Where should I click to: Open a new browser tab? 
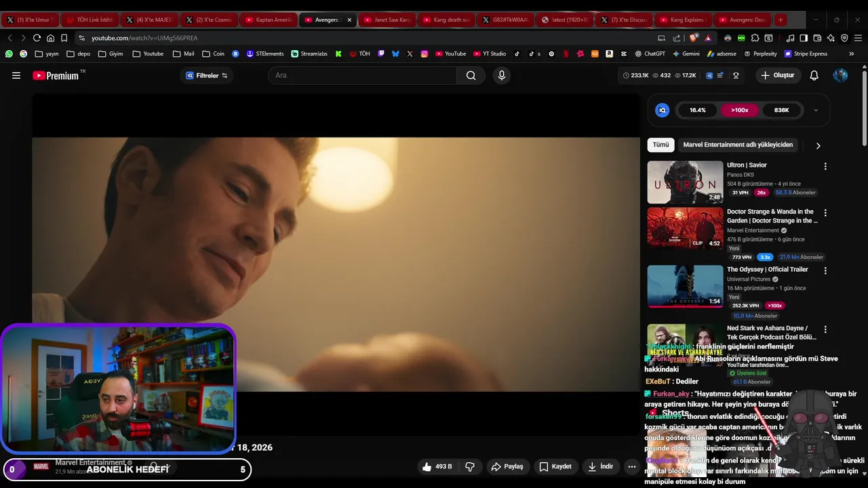[781, 20]
